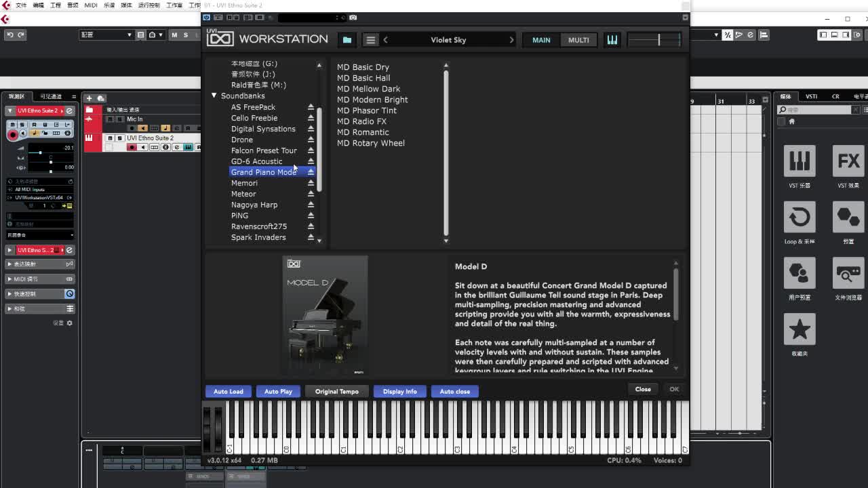Switch to MAIN view in UVI Workstation
Viewport: 868px width, 488px height.
pos(541,40)
